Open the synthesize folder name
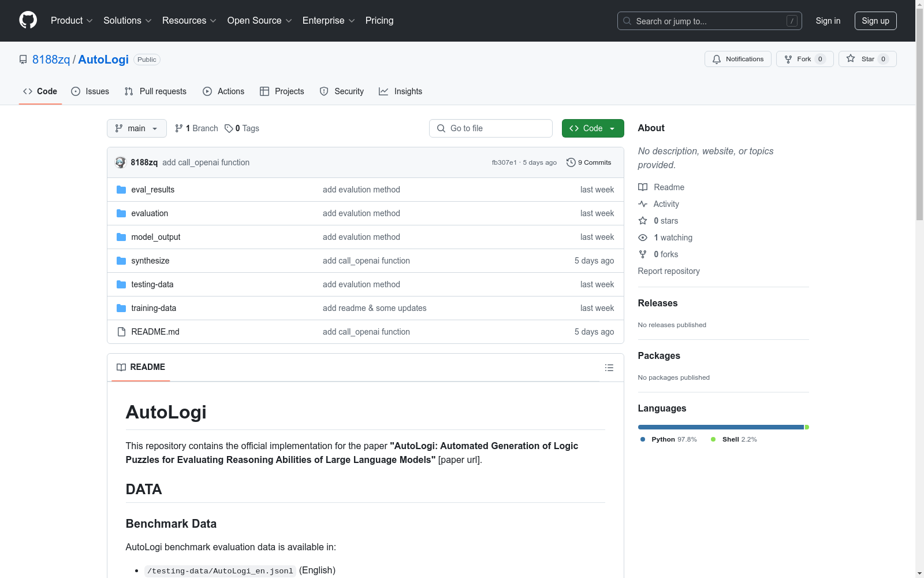 [150, 261]
